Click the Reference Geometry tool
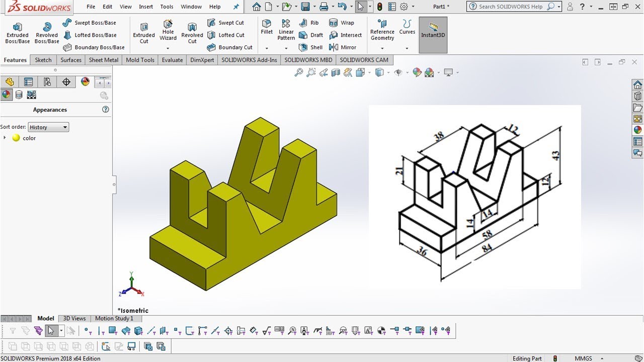This screenshot has height=362, width=644. click(382, 30)
